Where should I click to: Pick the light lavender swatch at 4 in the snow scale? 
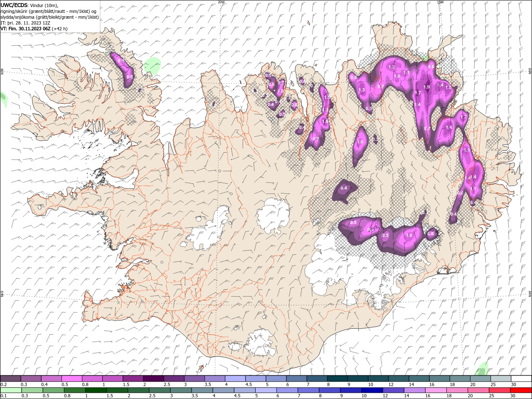click(x=235, y=379)
